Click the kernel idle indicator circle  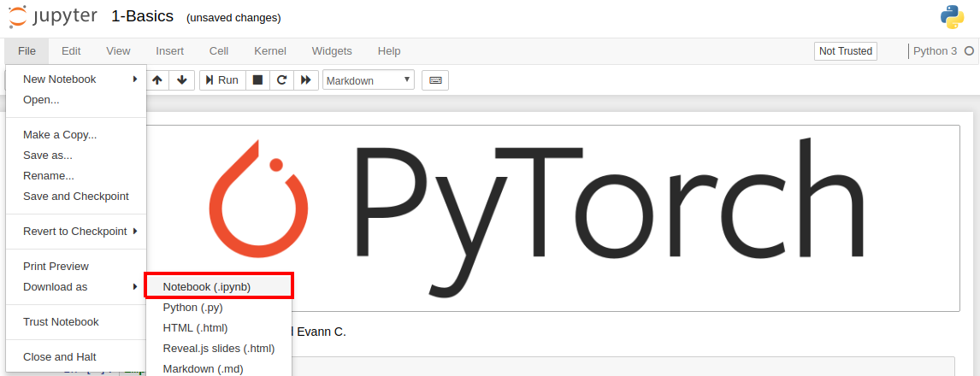(x=969, y=51)
